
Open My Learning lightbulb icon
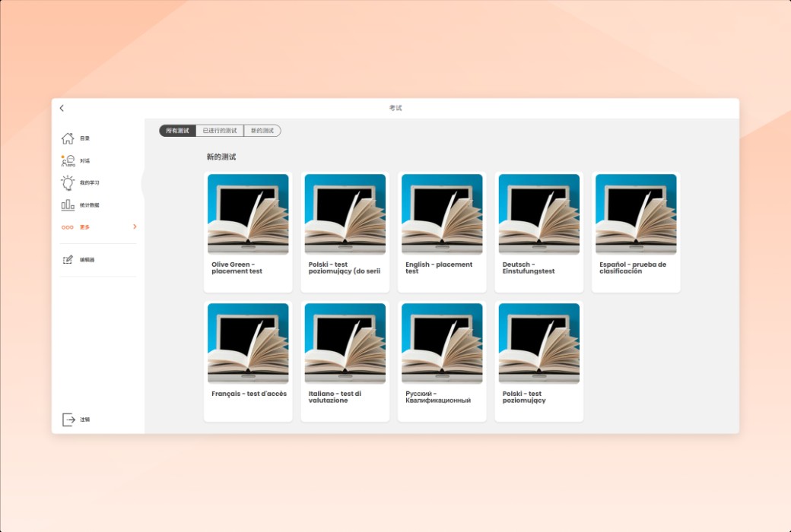click(x=68, y=182)
